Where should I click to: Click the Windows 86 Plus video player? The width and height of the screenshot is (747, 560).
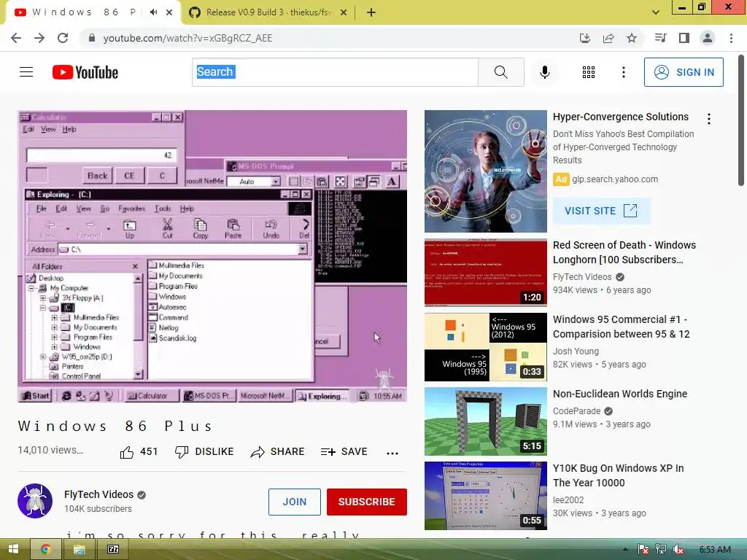coord(212,256)
